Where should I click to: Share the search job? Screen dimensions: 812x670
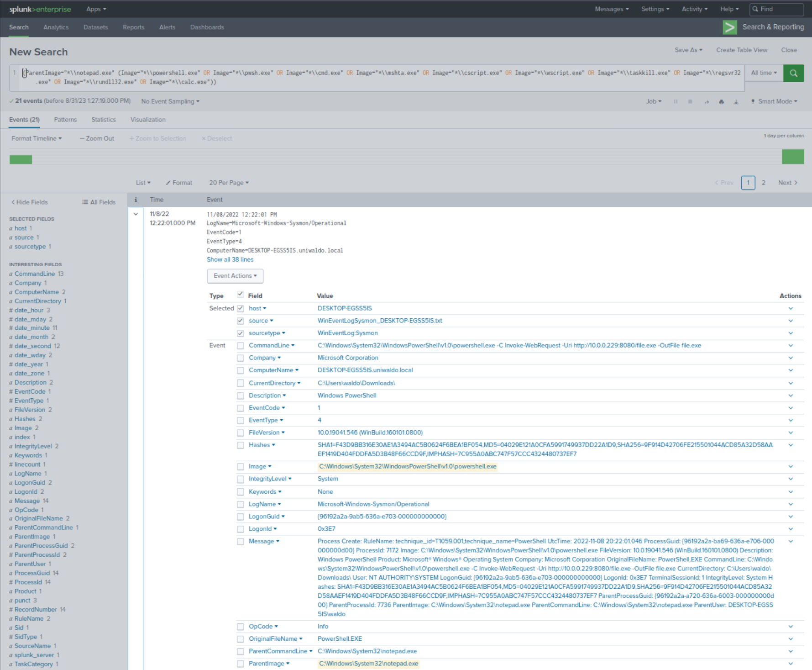(707, 101)
